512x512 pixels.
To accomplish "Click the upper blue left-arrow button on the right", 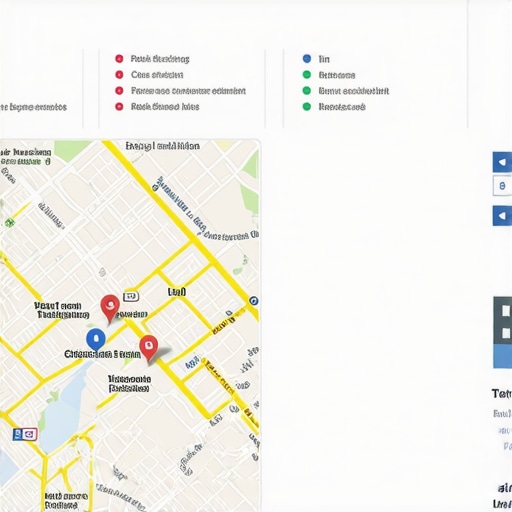I will click(x=502, y=162).
